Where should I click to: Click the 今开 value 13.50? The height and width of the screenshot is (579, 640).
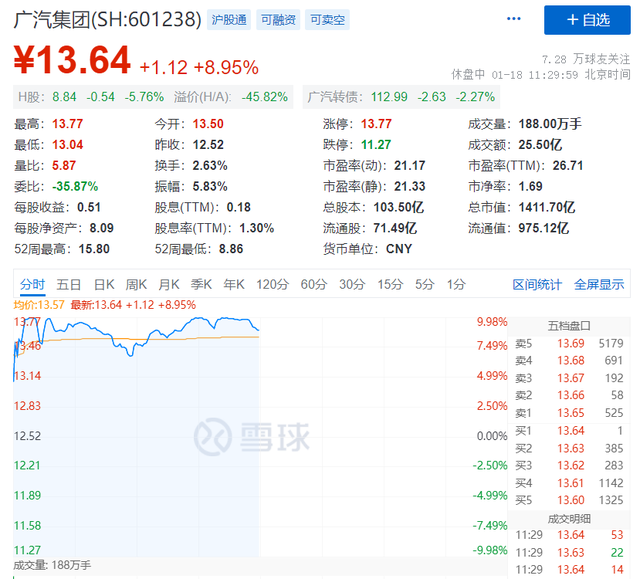click(x=208, y=124)
